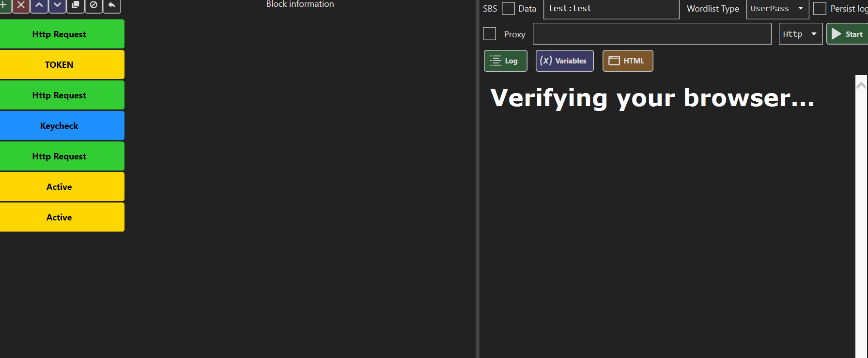This screenshot has height=358, width=868.
Task: Select the second Http Request block
Action: point(62,95)
